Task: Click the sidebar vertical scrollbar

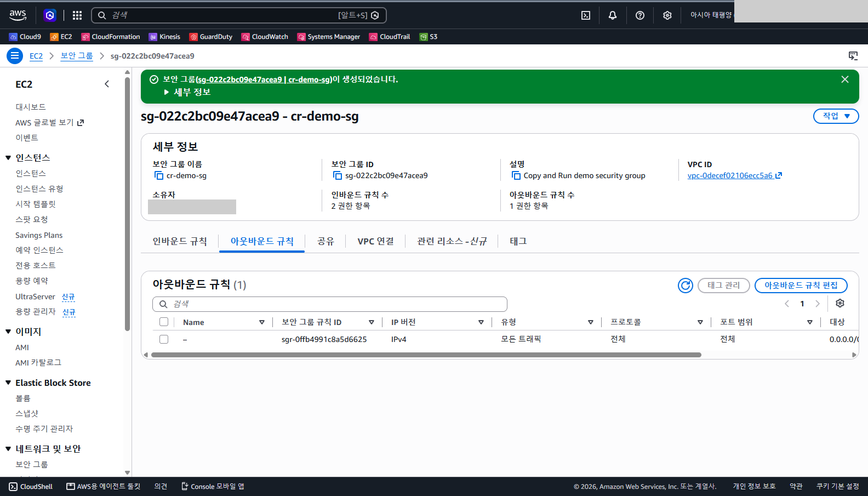Action: 127,204
